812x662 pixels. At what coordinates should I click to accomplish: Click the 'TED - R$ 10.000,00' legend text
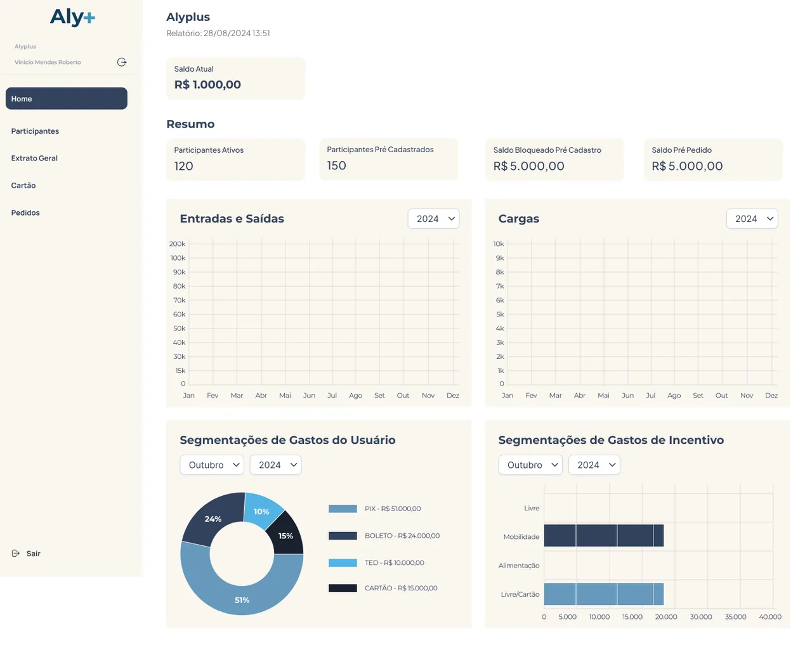point(395,562)
